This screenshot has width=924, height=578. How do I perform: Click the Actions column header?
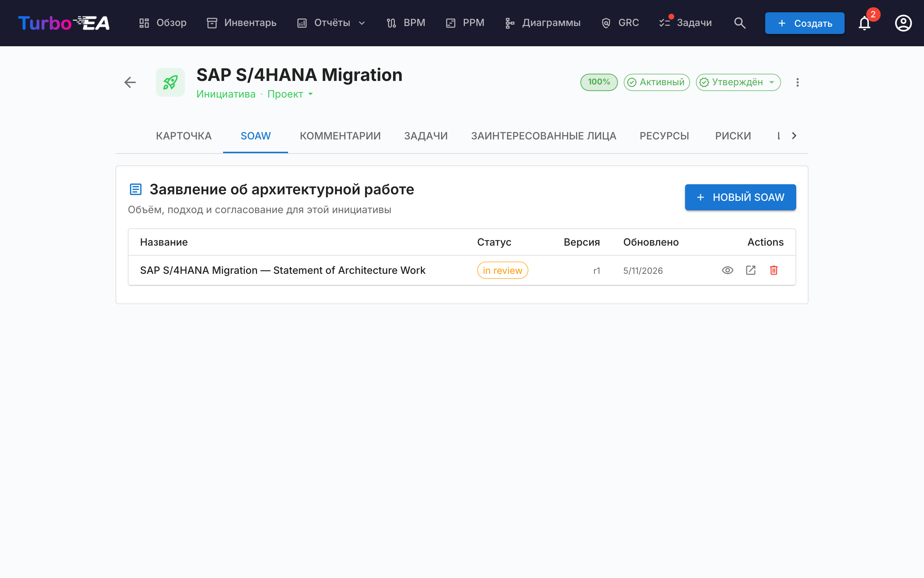coord(766,242)
